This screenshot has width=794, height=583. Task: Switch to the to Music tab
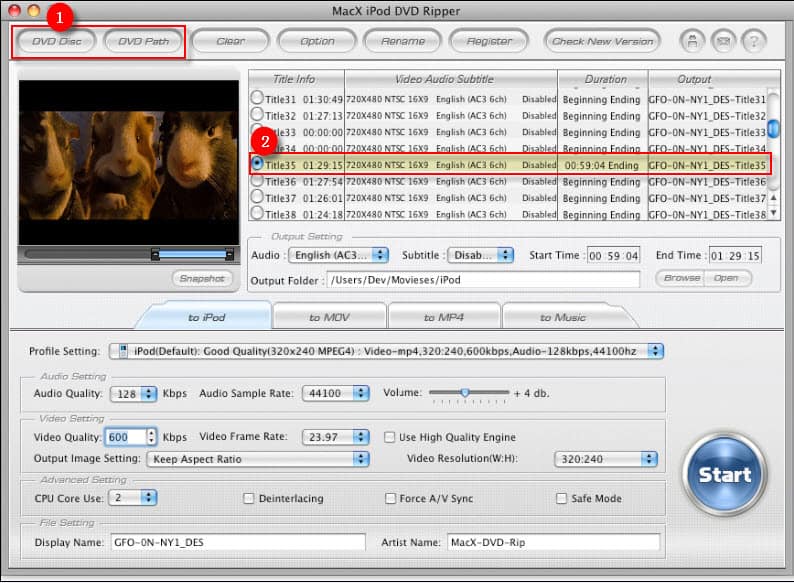click(x=563, y=317)
